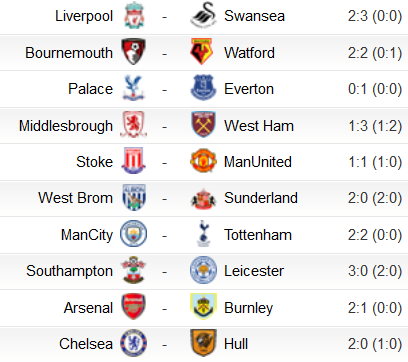
Task: Select the Manchester United crest
Action: [203, 161]
